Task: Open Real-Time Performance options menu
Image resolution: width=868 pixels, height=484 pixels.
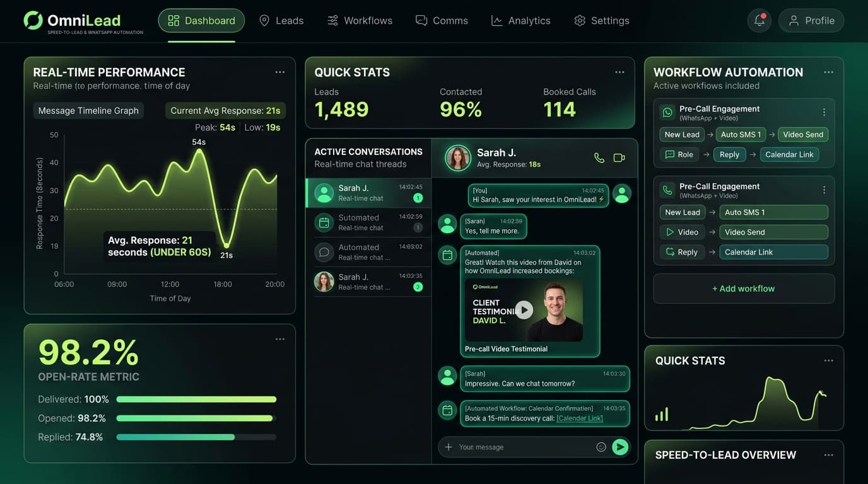Action: (280, 72)
